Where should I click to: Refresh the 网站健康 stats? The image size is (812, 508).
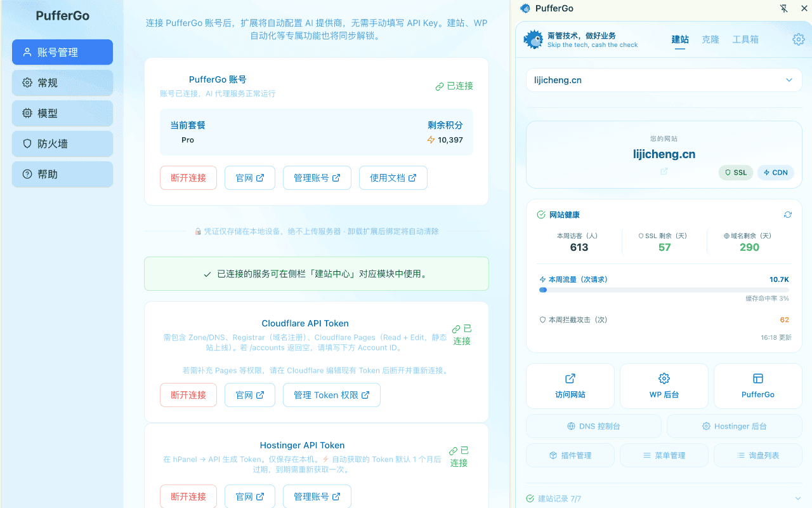788,215
